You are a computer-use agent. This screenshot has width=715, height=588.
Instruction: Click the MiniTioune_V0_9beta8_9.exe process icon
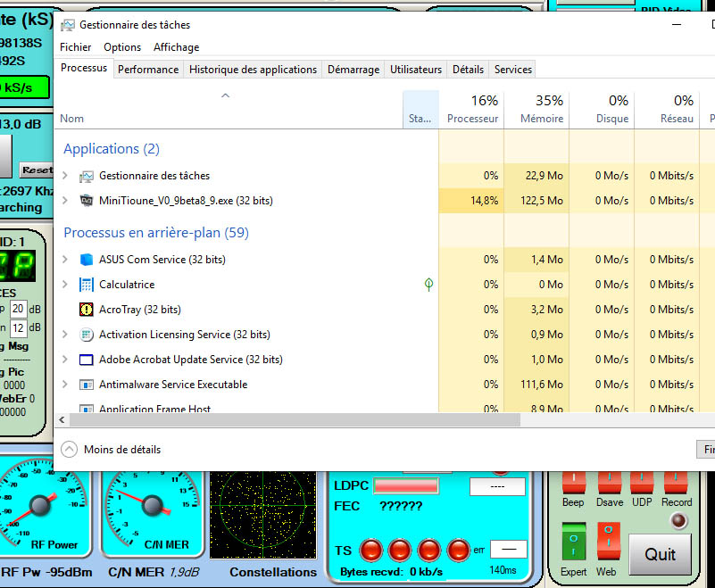[85, 201]
